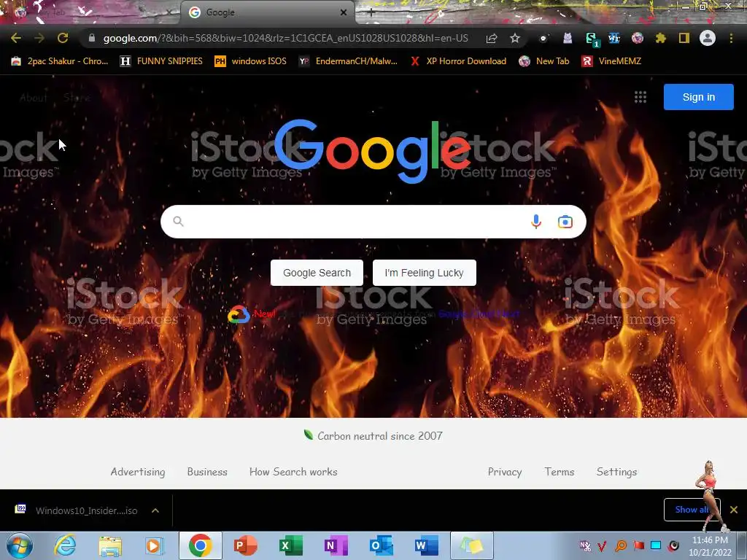Screen dimensions: 747x560
Task: Open the Privacy footer link
Action: click(x=505, y=472)
